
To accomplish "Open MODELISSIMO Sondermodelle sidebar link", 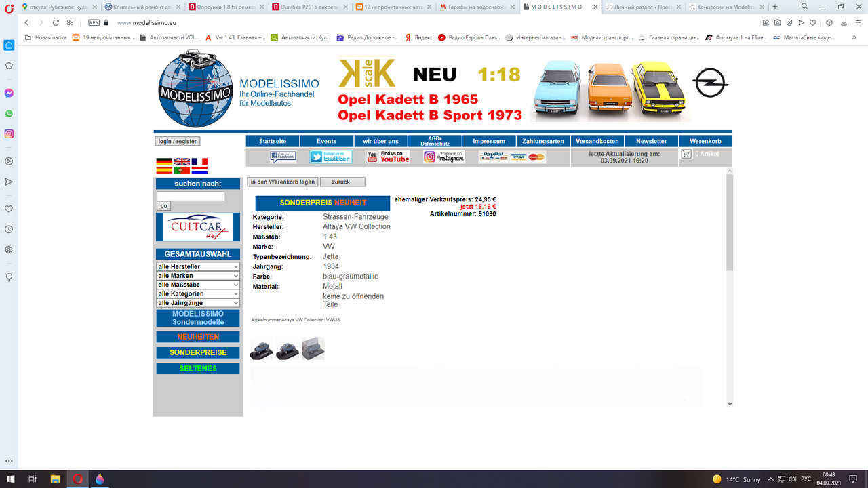I will [198, 318].
